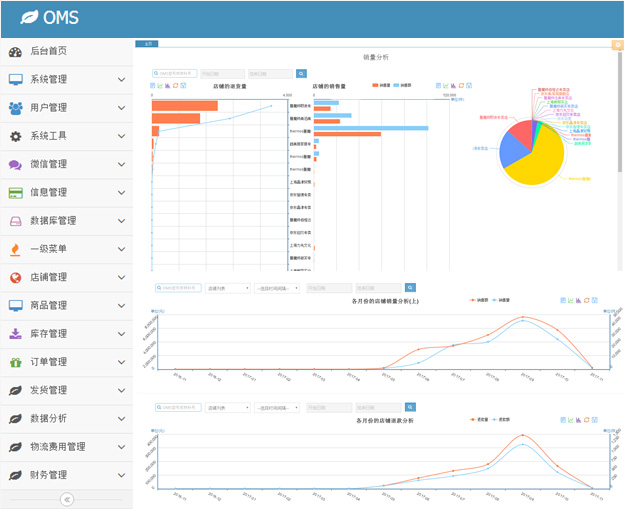This screenshot has width=624, height=509.
Task: Click the blue search button above 店铺的退货量
Action: [301, 74]
